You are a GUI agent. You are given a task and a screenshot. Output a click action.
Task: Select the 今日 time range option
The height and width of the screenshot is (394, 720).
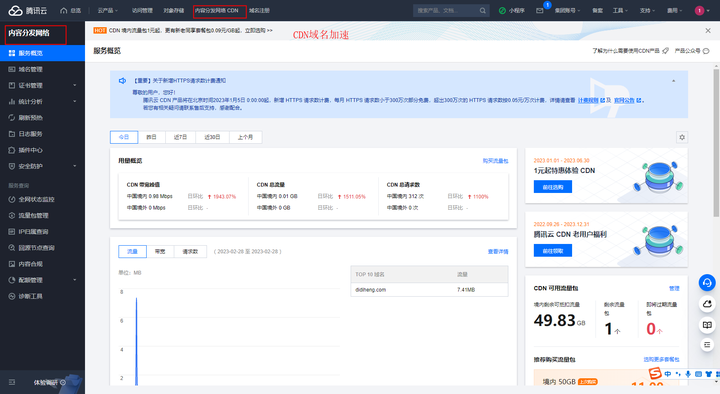pyautogui.click(x=124, y=137)
